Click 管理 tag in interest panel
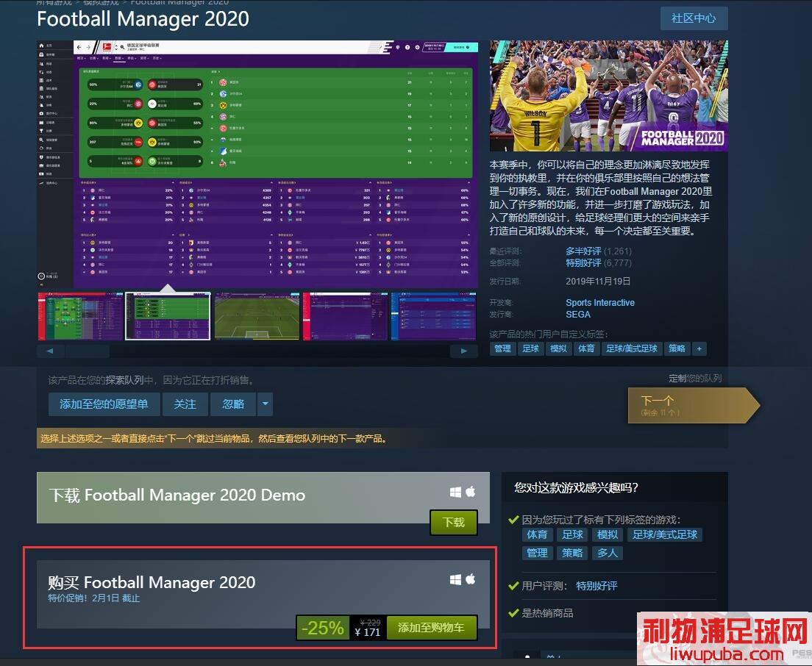 pyautogui.click(x=537, y=554)
